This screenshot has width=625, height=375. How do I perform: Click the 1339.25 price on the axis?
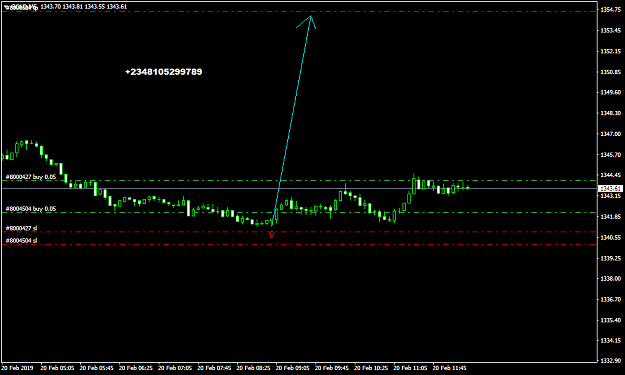(611, 258)
